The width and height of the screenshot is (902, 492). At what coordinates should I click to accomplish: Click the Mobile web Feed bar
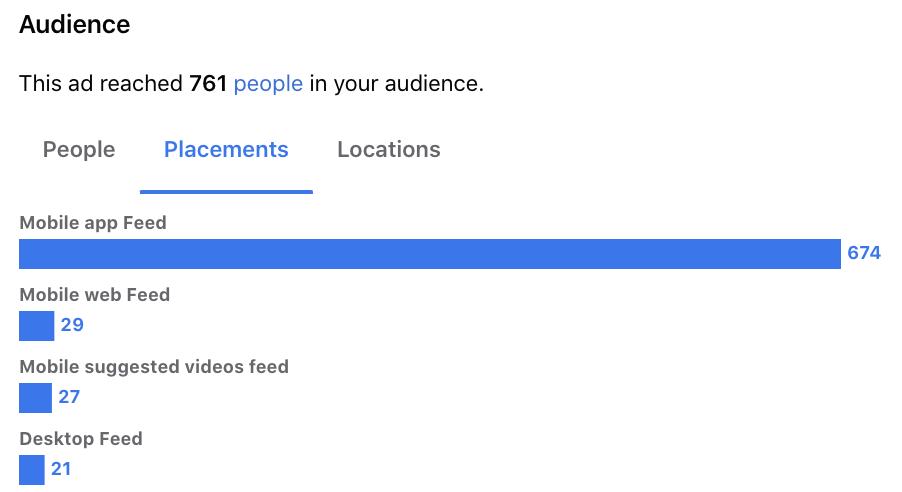36,326
